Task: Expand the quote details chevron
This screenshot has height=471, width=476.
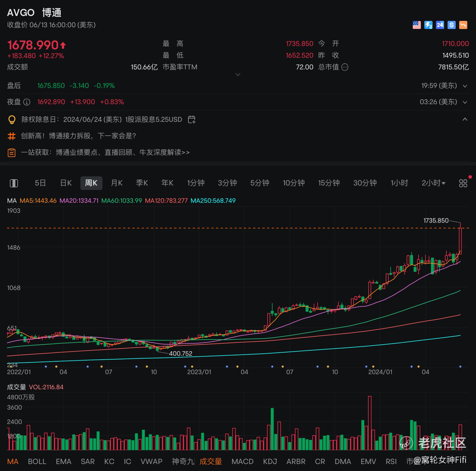Action: [x=238, y=75]
